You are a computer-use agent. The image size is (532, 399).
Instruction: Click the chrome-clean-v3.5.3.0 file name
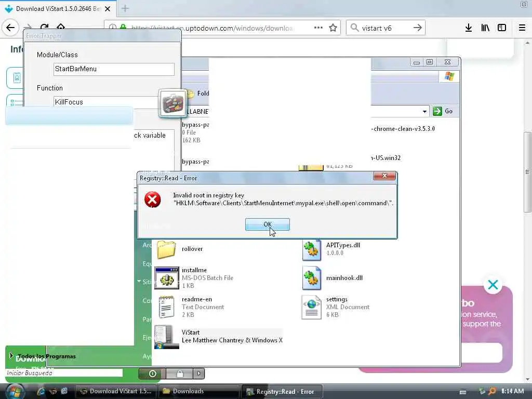403,129
